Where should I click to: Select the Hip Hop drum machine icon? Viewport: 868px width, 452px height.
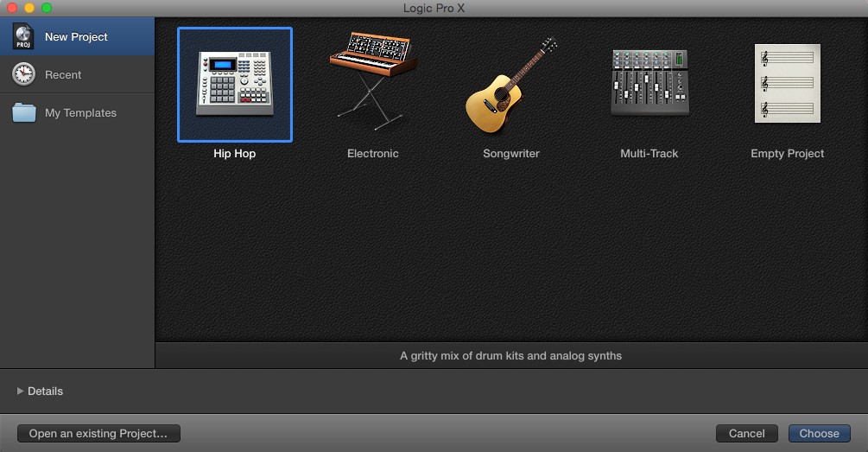point(235,84)
